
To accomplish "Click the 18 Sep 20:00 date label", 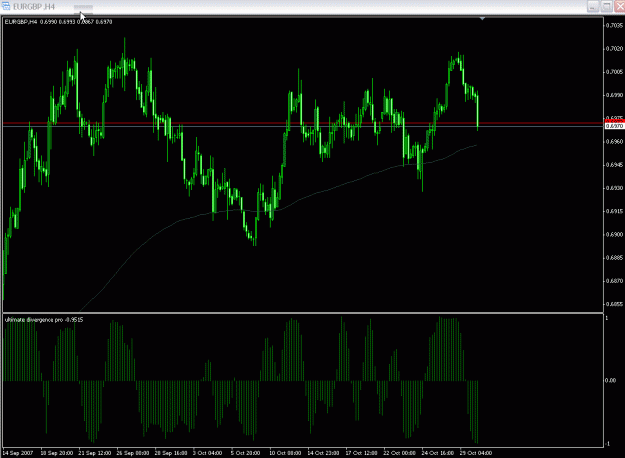I will point(57,453).
